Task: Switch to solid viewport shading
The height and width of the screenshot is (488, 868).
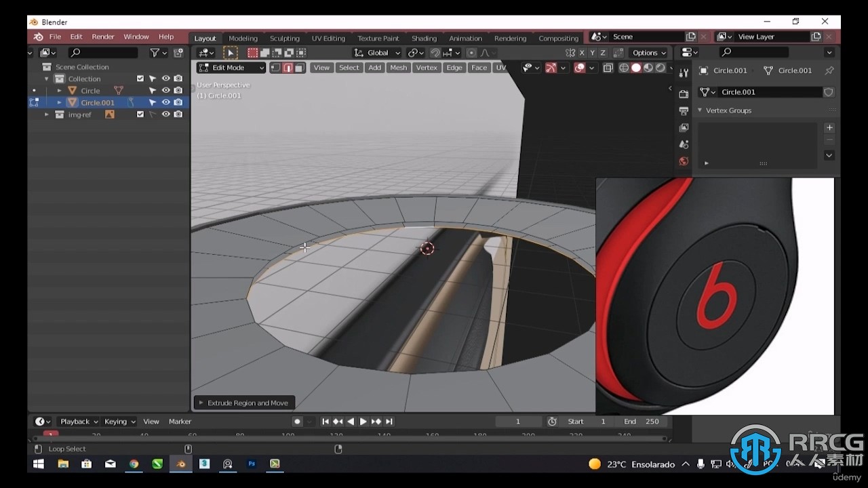Action: tap(636, 68)
